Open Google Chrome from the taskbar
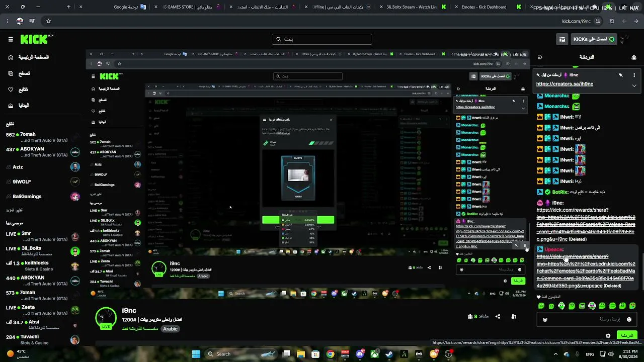 click(330, 354)
